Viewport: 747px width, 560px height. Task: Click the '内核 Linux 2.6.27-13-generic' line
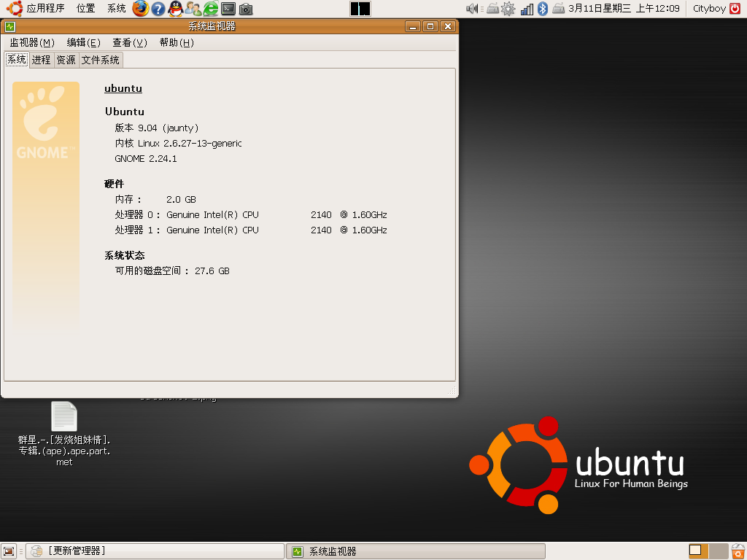click(x=178, y=144)
